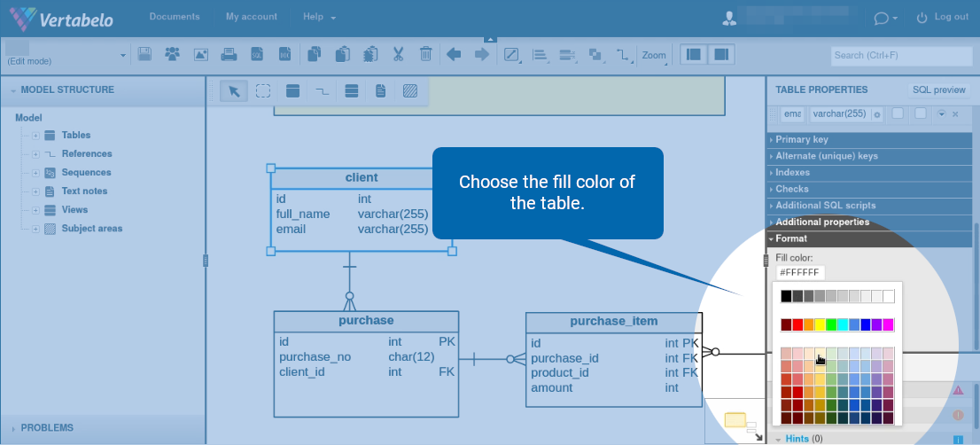This screenshot has height=445, width=980.
Task: Toggle second checkbox in email column row
Action: coord(921,113)
